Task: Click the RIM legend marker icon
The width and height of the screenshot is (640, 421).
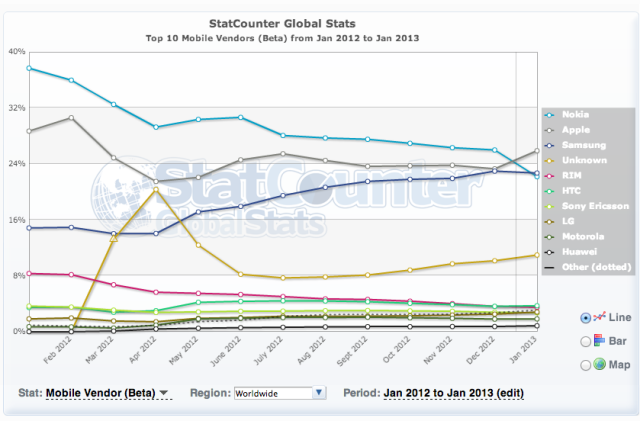Action: point(550,176)
